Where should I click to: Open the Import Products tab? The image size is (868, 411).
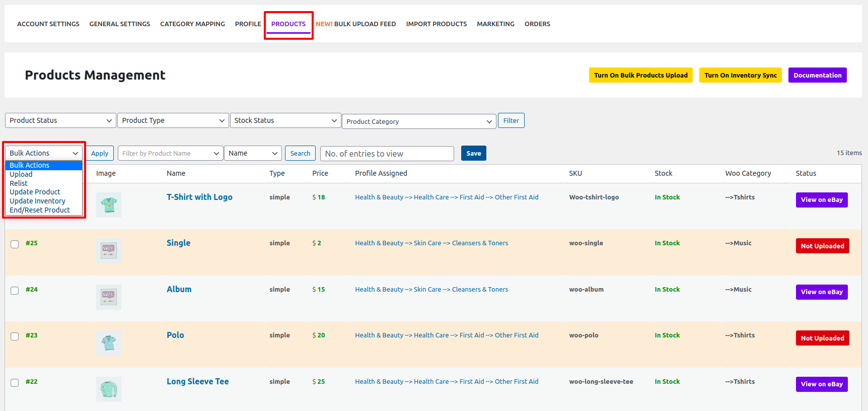tap(437, 24)
